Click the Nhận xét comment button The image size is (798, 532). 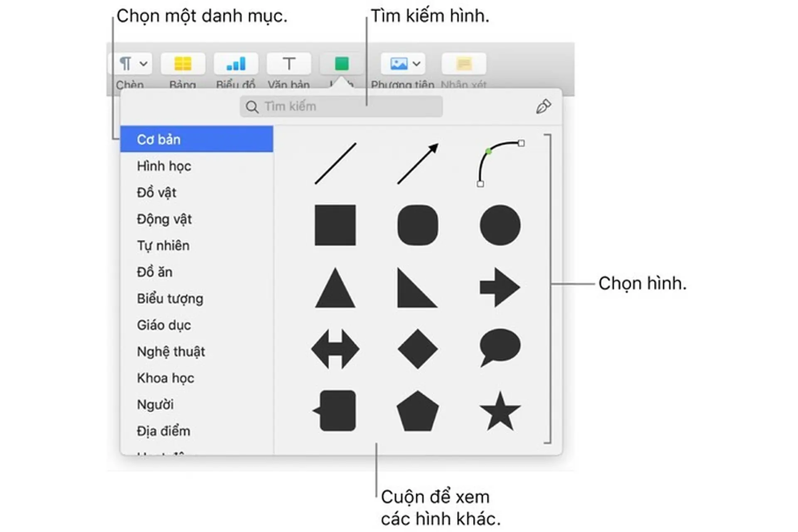coord(464,64)
